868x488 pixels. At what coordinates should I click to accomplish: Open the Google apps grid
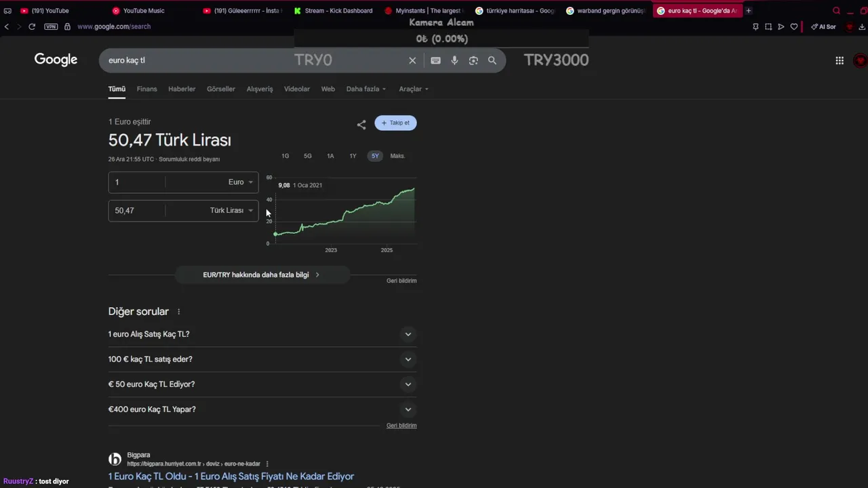[840, 60]
